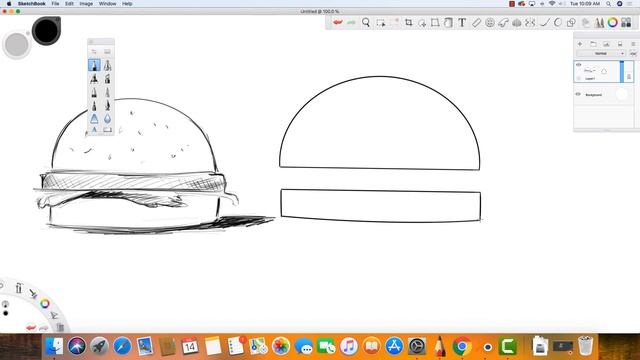Image resolution: width=640 pixels, height=360 pixels.
Task: Open the layer panel menu icon
Action: tap(633, 44)
